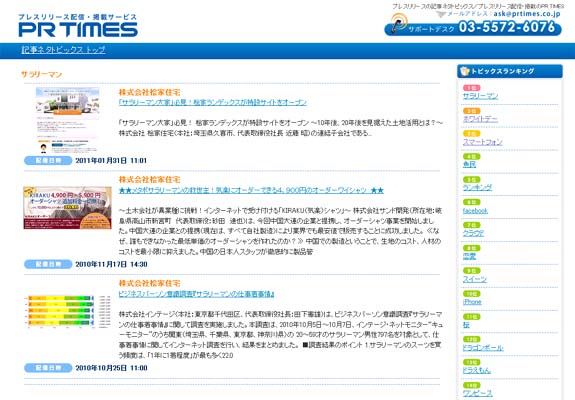Click the green rank 6 badge above facebook

pos(471,202)
